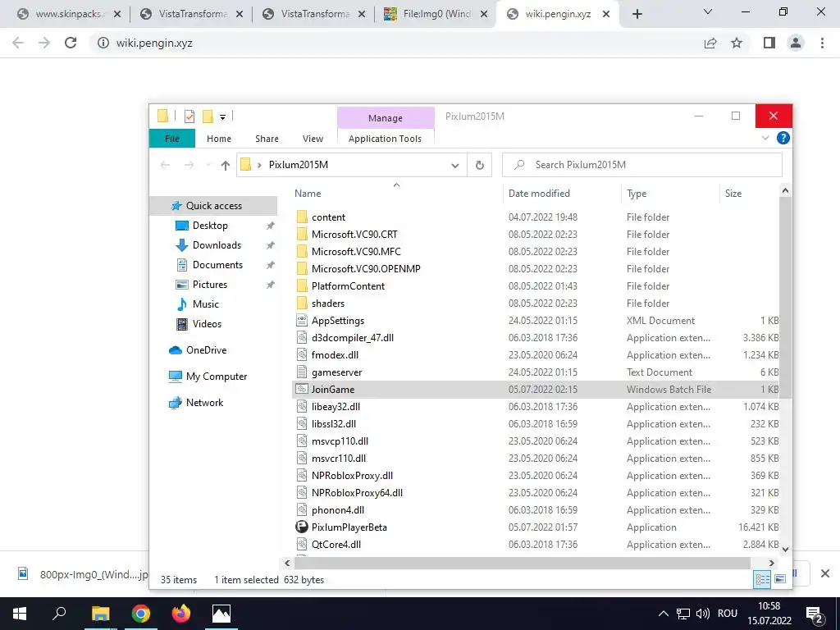Viewport: 840px width, 630px height.
Task: Click the New folder quick access icon
Action: (208, 116)
